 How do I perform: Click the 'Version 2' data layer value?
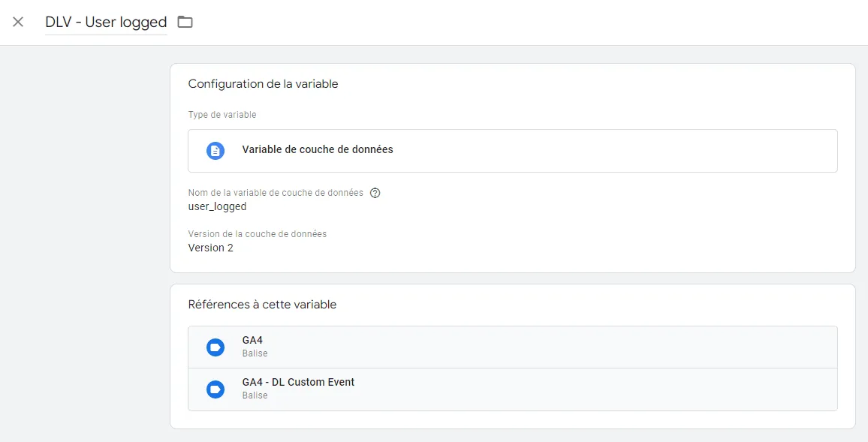pos(210,248)
